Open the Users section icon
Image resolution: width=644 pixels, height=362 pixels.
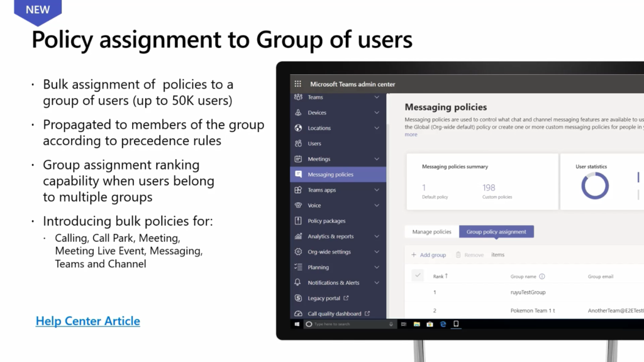click(298, 143)
